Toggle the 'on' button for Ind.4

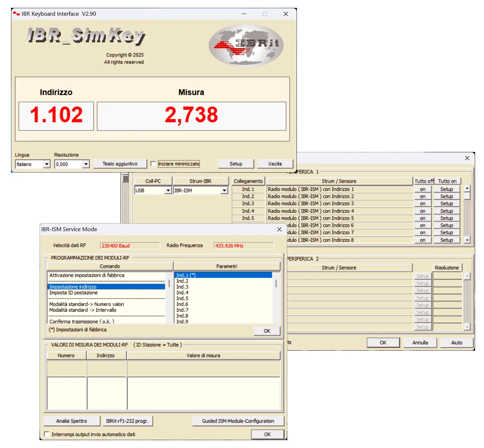423,211
